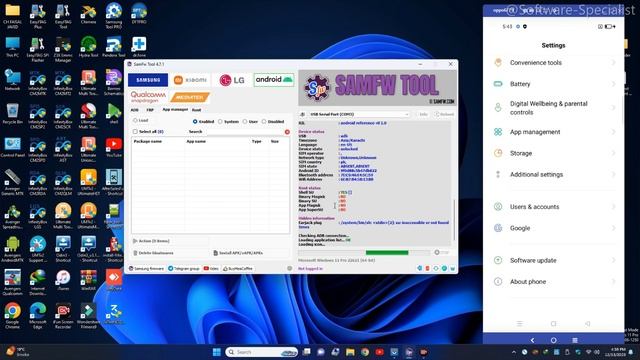Expand Battery settings on phone
The height and width of the screenshot is (360, 640).
[x=553, y=84]
